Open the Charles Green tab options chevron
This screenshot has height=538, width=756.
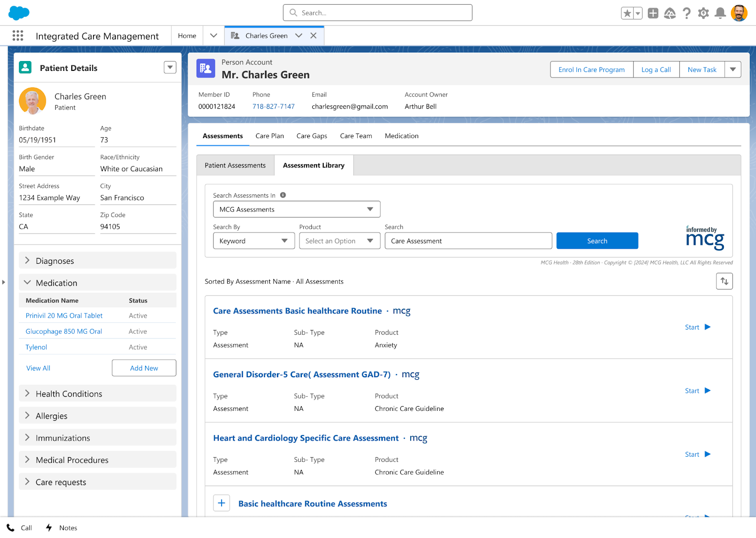point(299,35)
